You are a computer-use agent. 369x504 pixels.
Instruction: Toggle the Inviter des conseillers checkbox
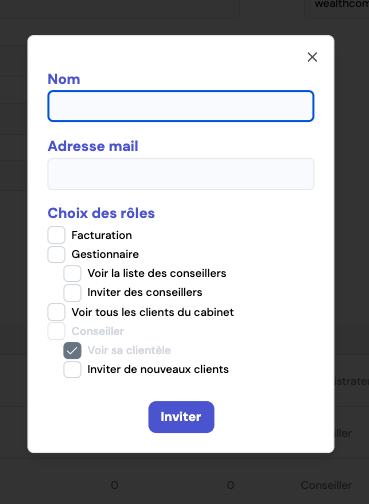pos(72,292)
